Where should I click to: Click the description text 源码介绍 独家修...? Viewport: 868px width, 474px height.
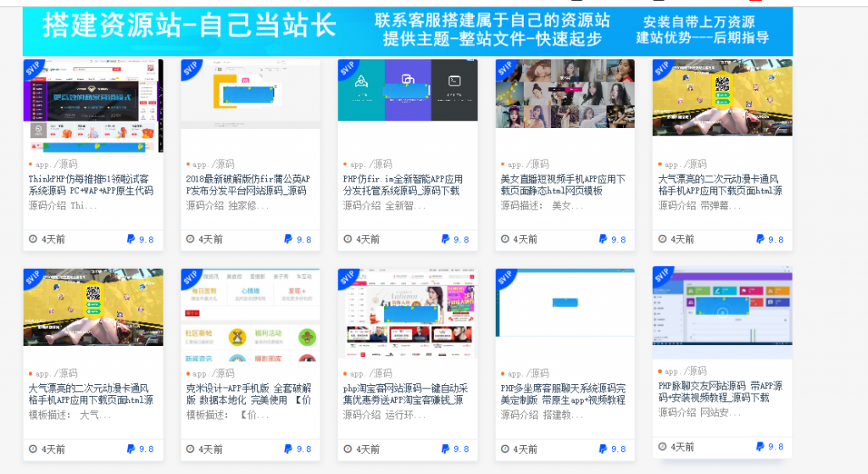pos(227,205)
